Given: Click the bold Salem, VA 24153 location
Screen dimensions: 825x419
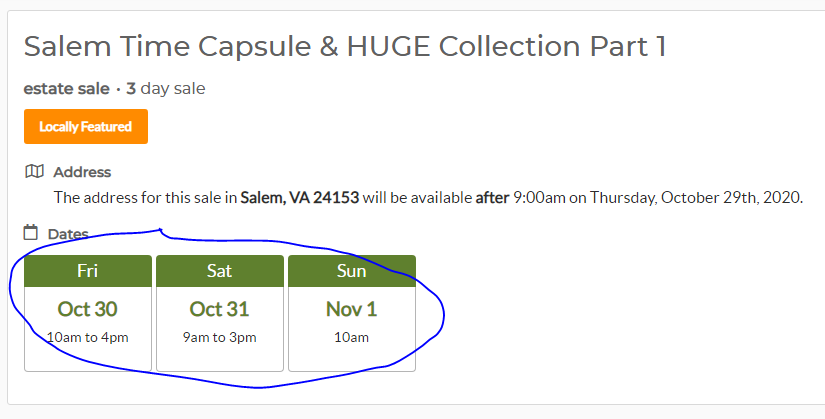Looking at the screenshot, I should [x=300, y=198].
